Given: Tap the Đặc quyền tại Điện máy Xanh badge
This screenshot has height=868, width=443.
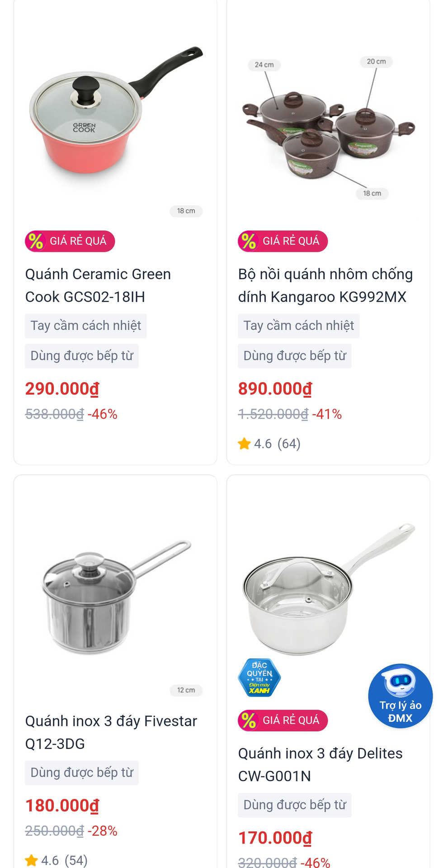Looking at the screenshot, I should click(259, 678).
